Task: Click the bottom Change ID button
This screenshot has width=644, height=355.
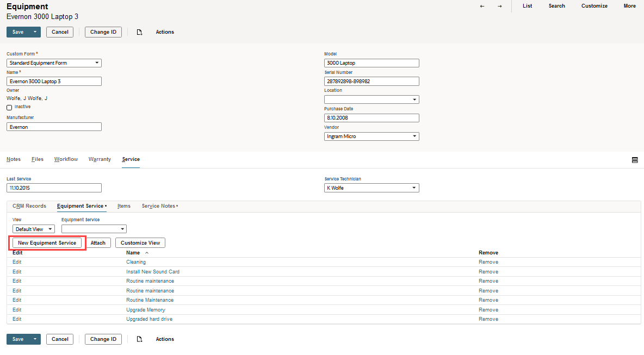Action: pyautogui.click(x=103, y=339)
